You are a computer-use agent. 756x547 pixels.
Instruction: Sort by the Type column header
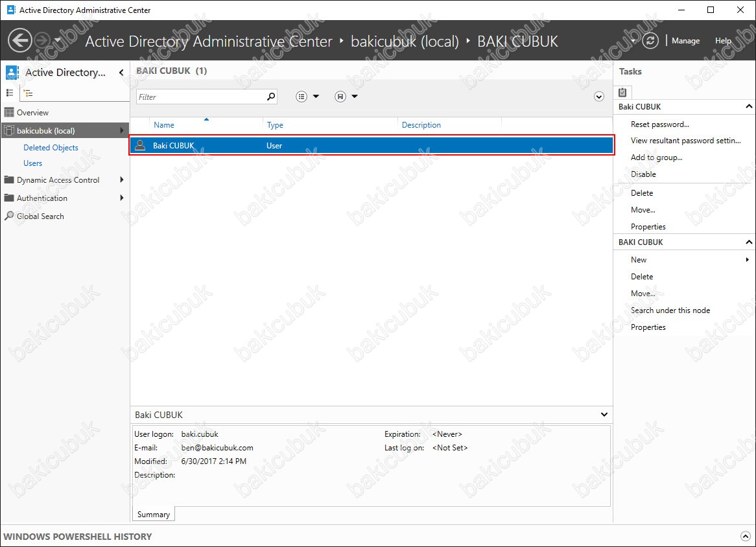tap(275, 125)
